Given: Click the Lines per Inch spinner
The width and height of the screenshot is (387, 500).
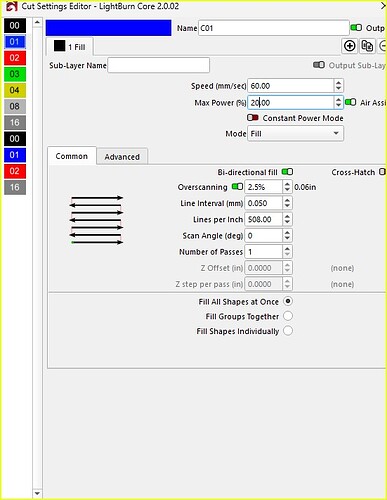Looking at the screenshot, I should tap(287, 219).
